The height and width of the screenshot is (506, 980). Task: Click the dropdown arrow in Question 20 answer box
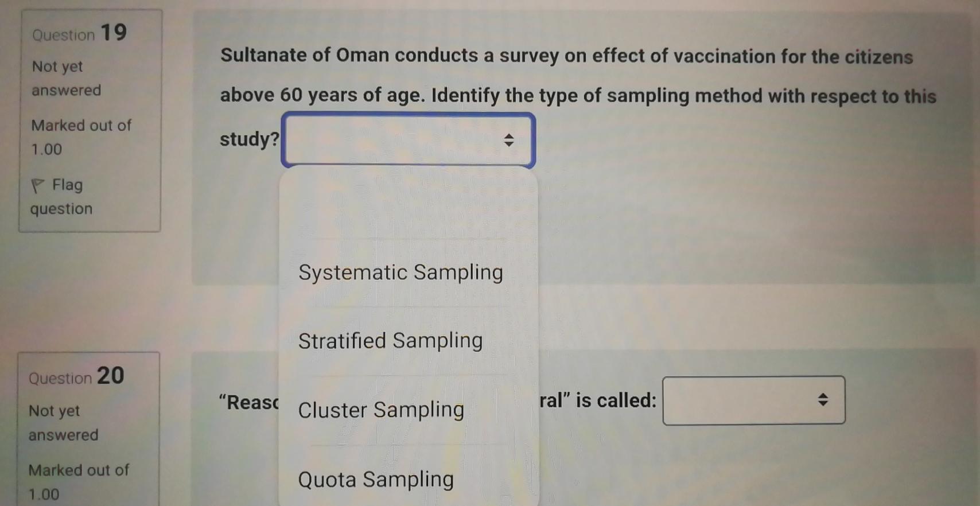[823, 400]
